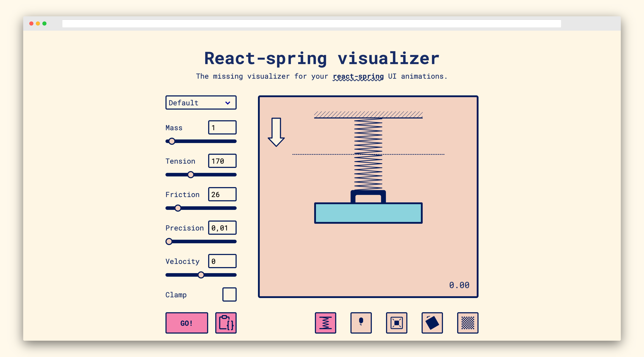Click the blue weight block in preview
Image resolution: width=644 pixels, height=357 pixels.
(x=368, y=213)
